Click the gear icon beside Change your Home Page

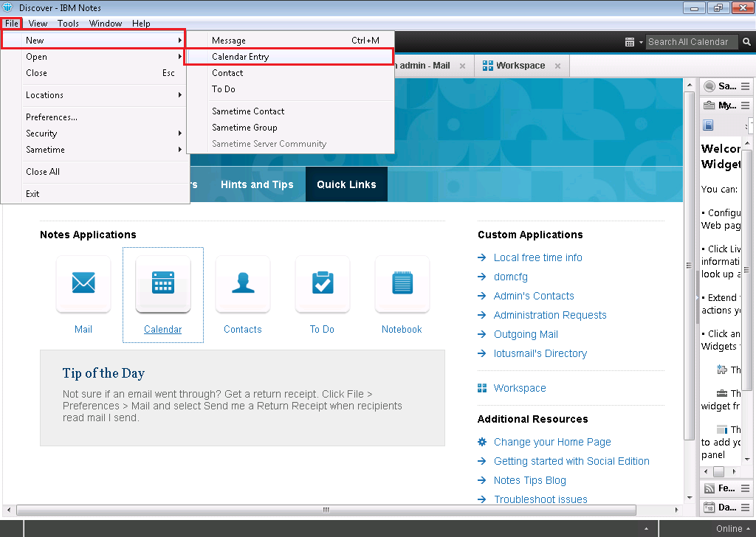click(x=481, y=442)
